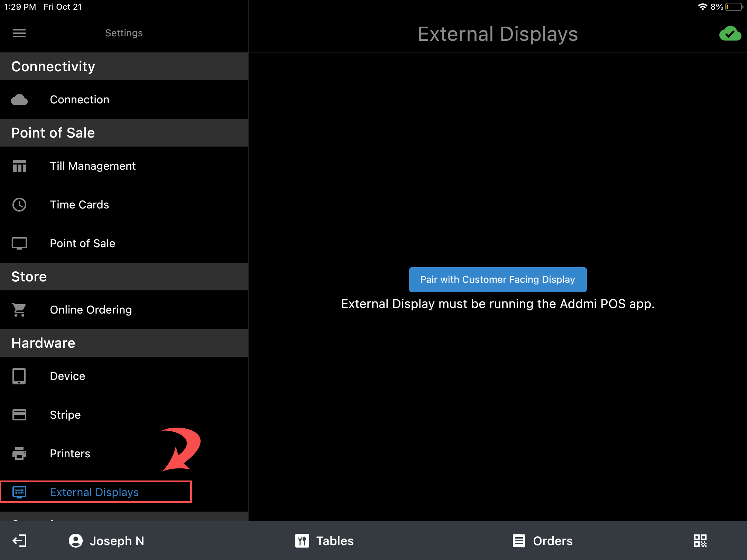This screenshot has width=747, height=560.
Task: Click the Online Ordering cart icon
Action: point(19,310)
